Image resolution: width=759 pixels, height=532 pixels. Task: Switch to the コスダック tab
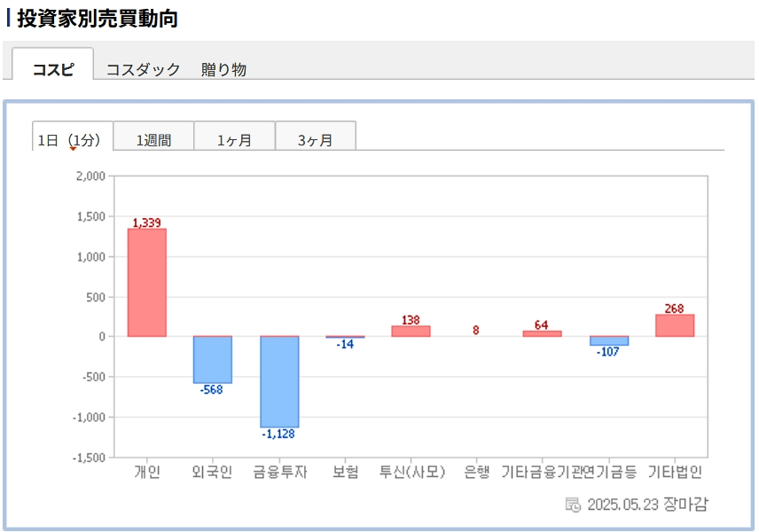(x=143, y=69)
